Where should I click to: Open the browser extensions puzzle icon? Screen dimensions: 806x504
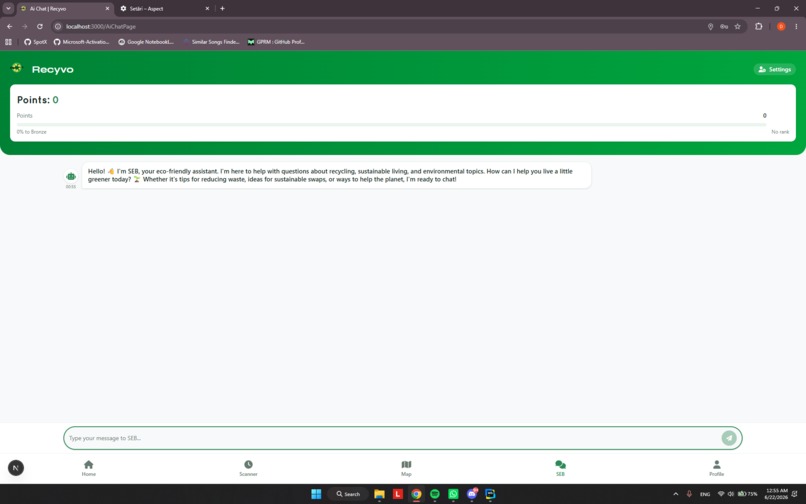point(759,26)
